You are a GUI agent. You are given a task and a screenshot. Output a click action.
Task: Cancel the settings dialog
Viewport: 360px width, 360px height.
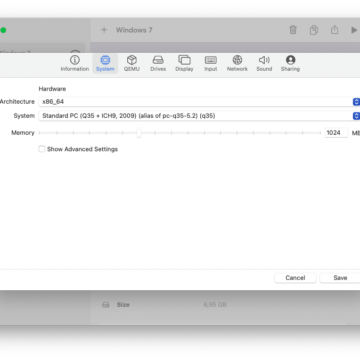295,278
